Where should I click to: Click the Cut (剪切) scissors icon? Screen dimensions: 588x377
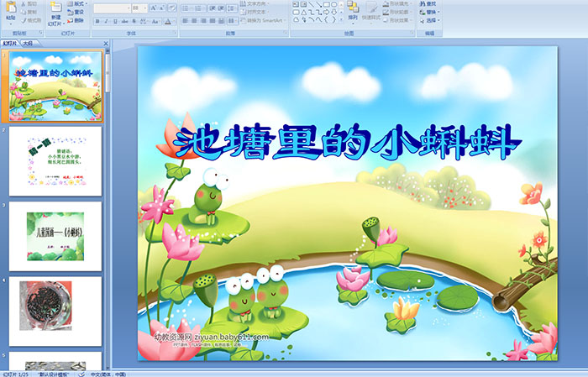tap(24, 3)
